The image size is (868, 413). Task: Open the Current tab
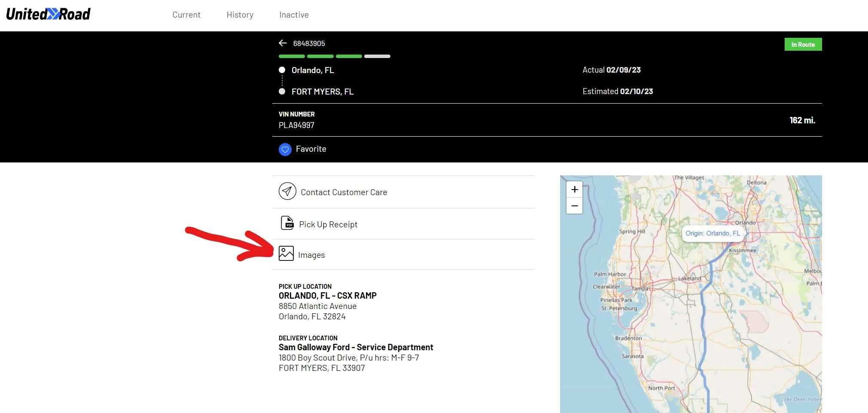click(x=186, y=15)
